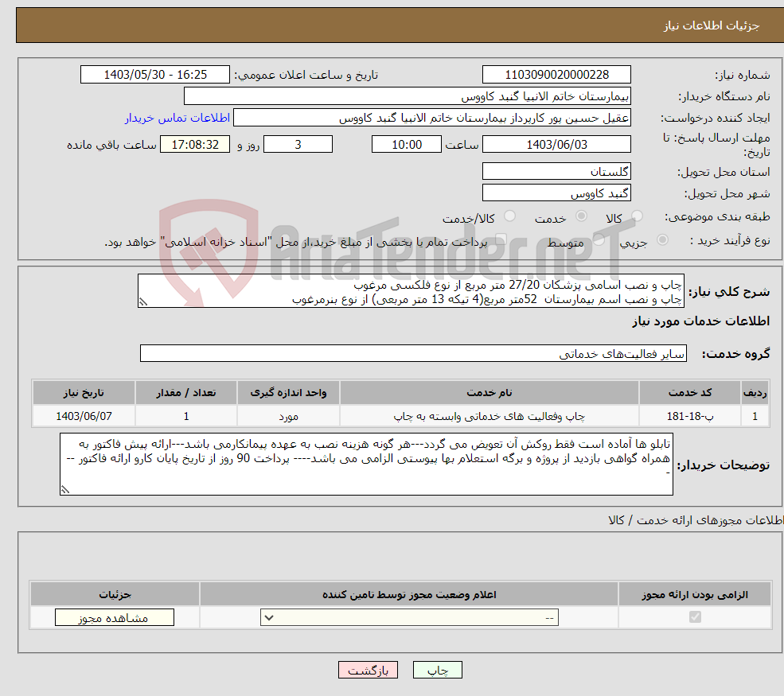The image size is (784, 696).
Task: Click the remaining days field showing 3
Action: pos(298,145)
